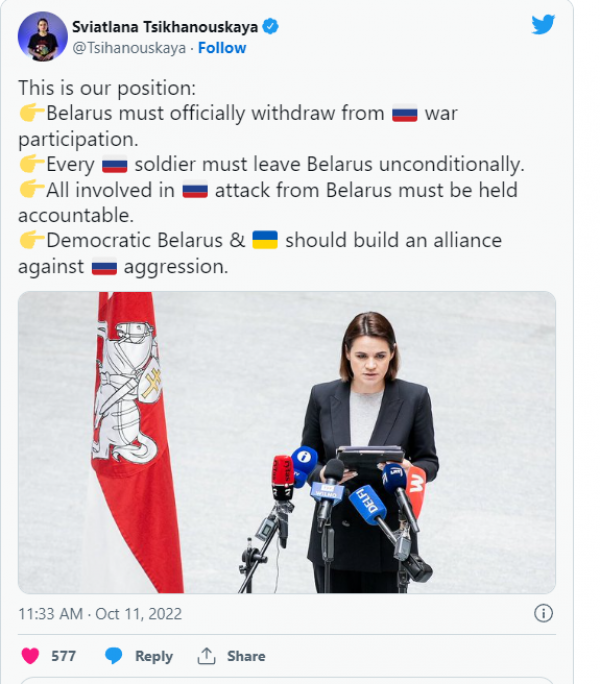This screenshot has width=600, height=684.
Task: Click the Ukrainian flag emoji
Action: (265, 240)
